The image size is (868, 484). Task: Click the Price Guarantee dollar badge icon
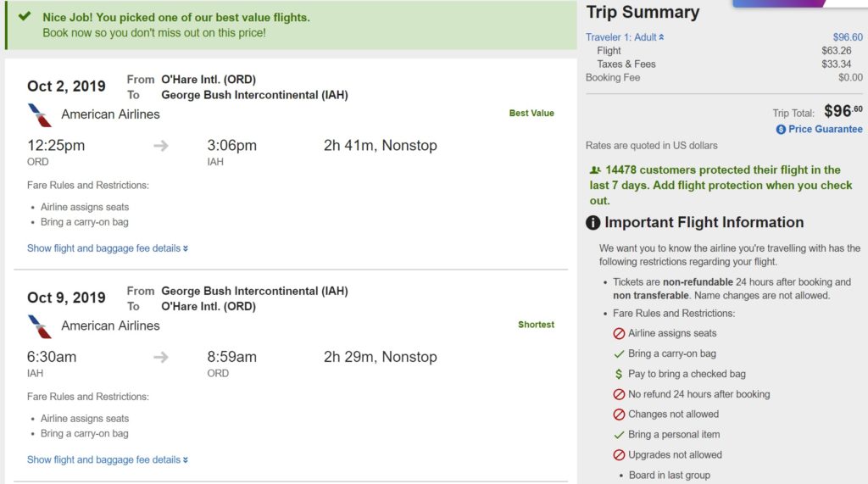click(x=781, y=130)
